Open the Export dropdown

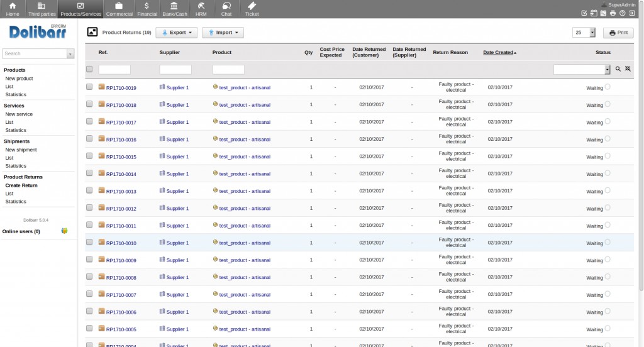click(176, 33)
